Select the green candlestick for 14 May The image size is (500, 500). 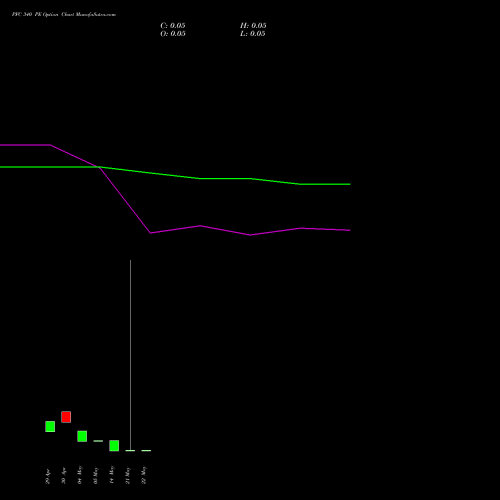[114, 446]
